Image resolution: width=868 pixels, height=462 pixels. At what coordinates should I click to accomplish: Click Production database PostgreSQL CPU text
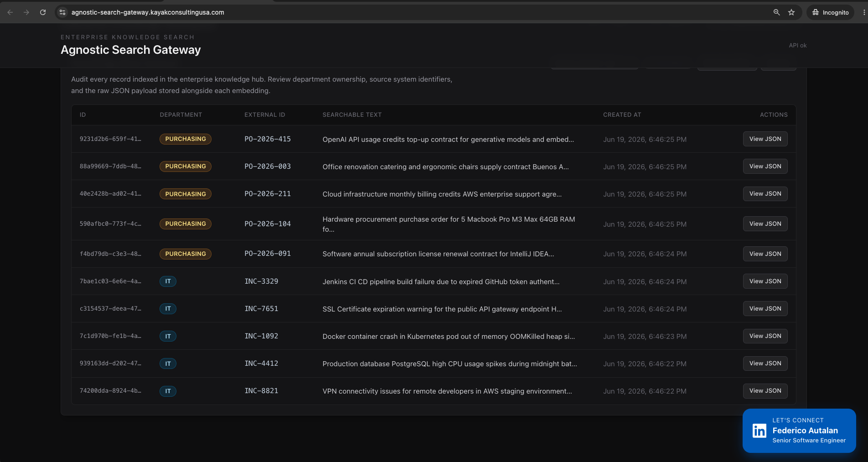click(x=449, y=364)
